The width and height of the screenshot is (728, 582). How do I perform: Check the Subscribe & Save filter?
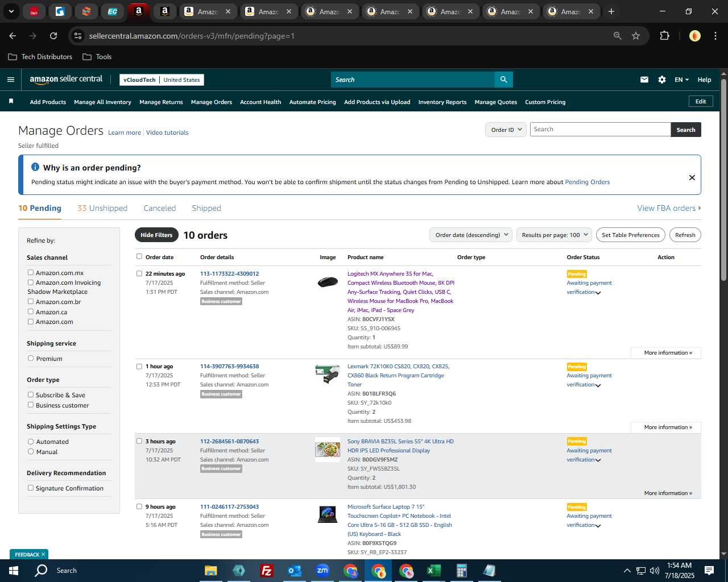click(x=31, y=394)
